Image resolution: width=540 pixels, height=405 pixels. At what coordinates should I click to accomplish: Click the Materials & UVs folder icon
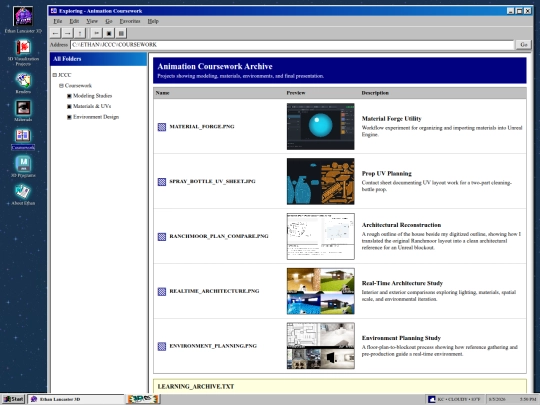[x=69, y=106]
